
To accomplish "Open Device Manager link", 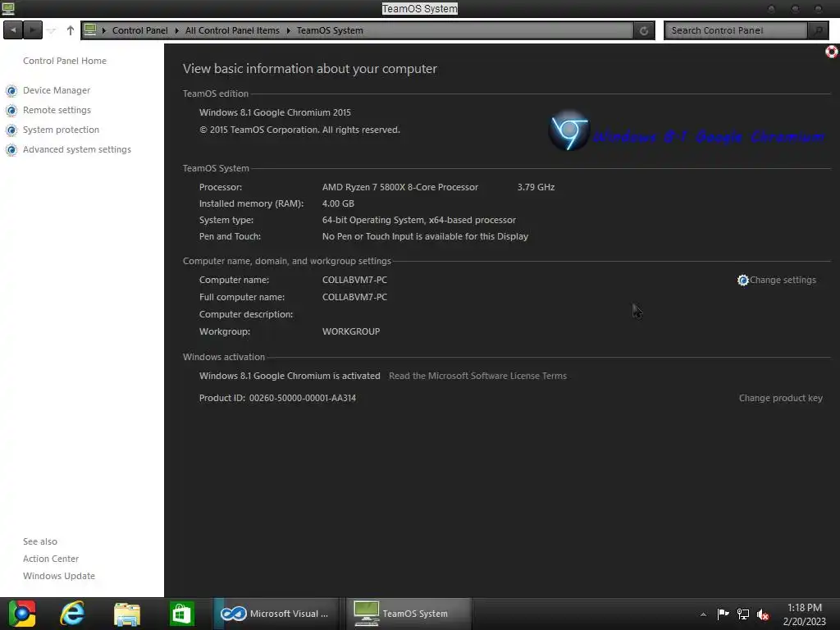I will [57, 90].
